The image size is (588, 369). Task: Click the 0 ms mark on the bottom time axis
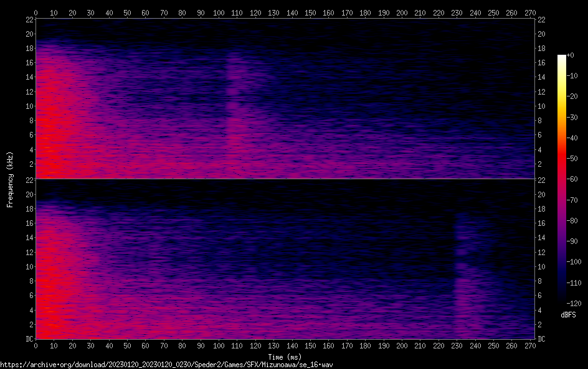tap(36, 345)
